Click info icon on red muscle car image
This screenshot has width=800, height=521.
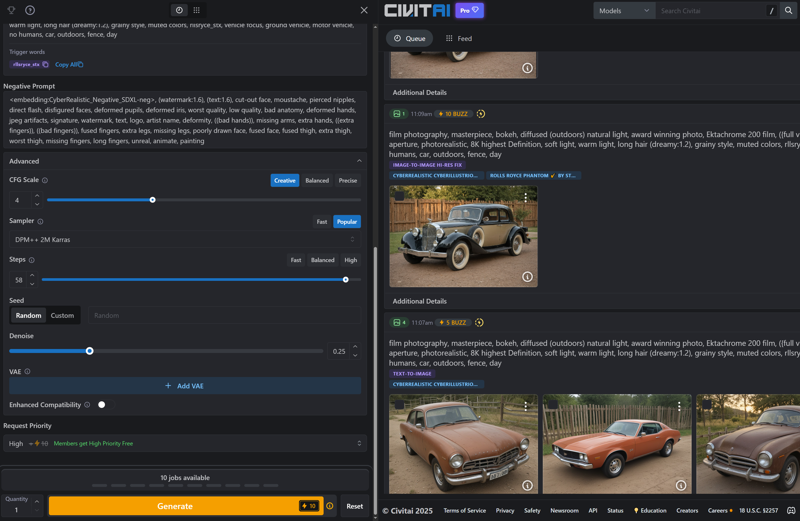(681, 485)
